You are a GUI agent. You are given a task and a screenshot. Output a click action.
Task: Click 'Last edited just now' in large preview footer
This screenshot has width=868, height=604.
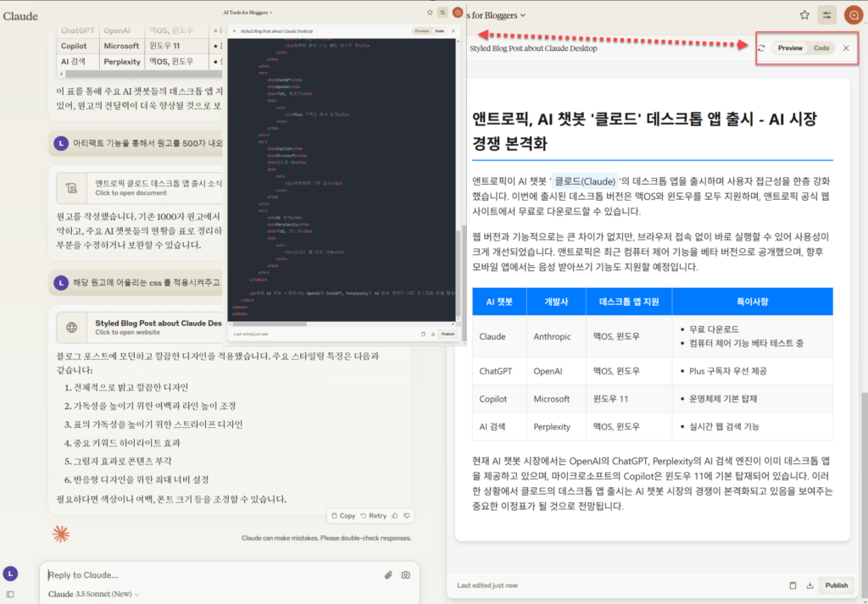coord(487,585)
